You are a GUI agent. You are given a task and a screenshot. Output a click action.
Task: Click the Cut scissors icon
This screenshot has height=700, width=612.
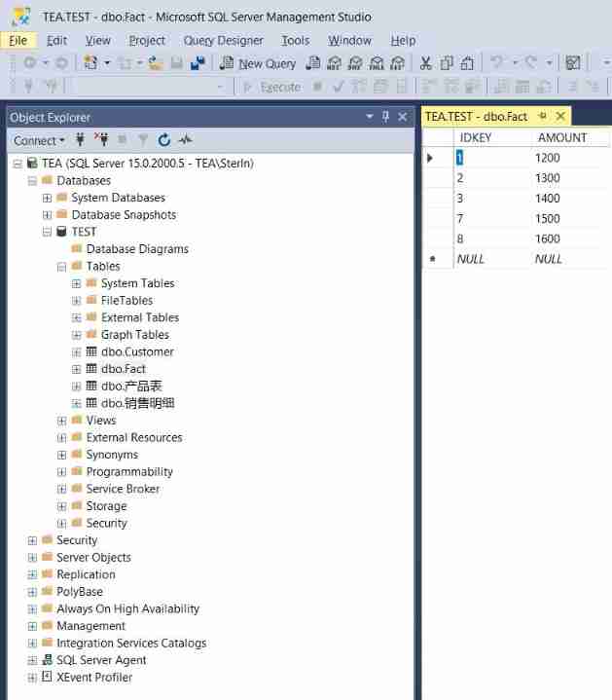(425, 63)
